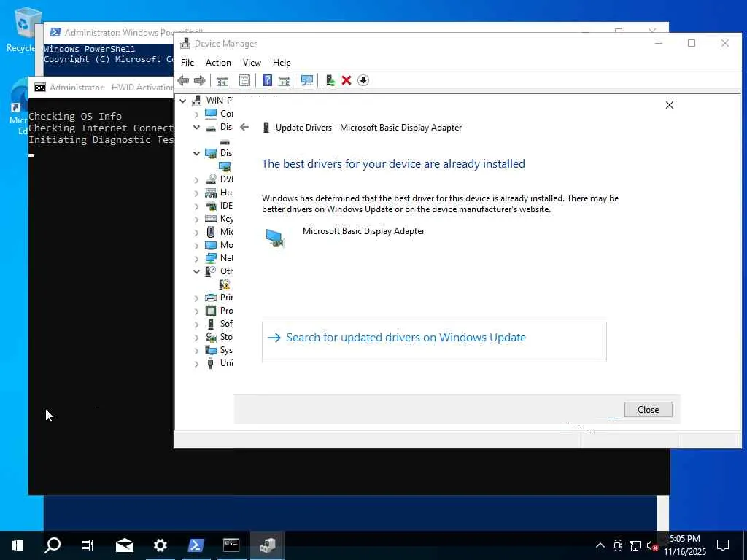Image resolution: width=747 pixels, height=560 pixels.
Task: Click the muted volume icon in tray
Action: (x=651, y=545)
